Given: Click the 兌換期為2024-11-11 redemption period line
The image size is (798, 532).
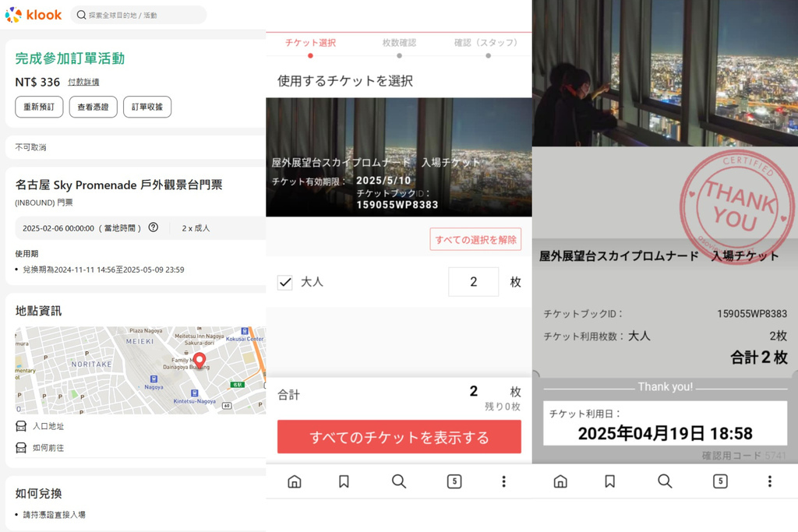Looking at the screenshot, I should [104, 270].
